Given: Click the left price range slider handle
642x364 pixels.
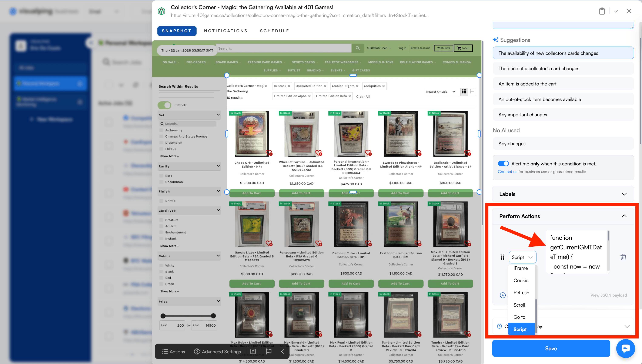Looking at the screenshot, I should (x=164, y=316).
